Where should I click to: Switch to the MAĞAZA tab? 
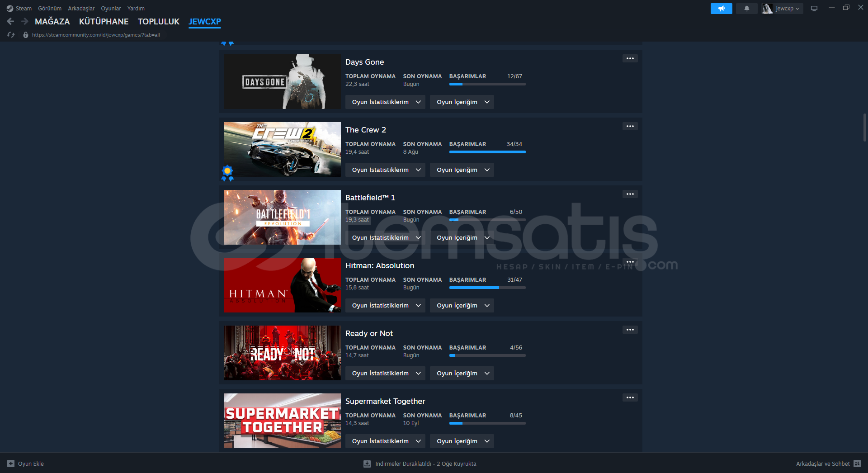(x=52, y=21)
